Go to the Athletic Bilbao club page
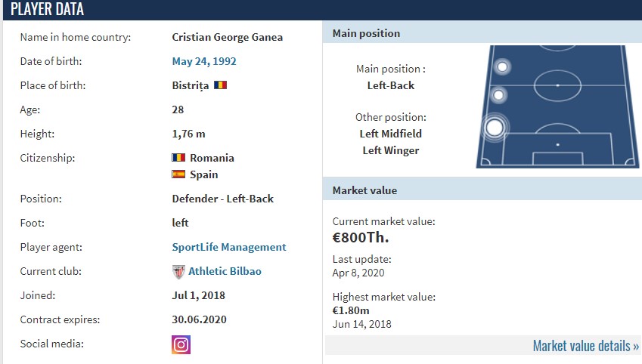This screenshot has width=642, height=364. [225, 271]
